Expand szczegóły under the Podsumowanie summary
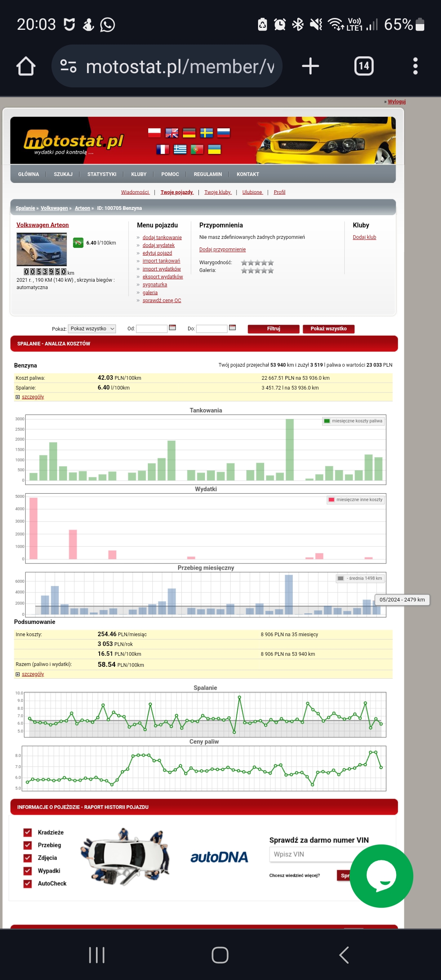Screen dimensions: 441x980 pos(33,674)
